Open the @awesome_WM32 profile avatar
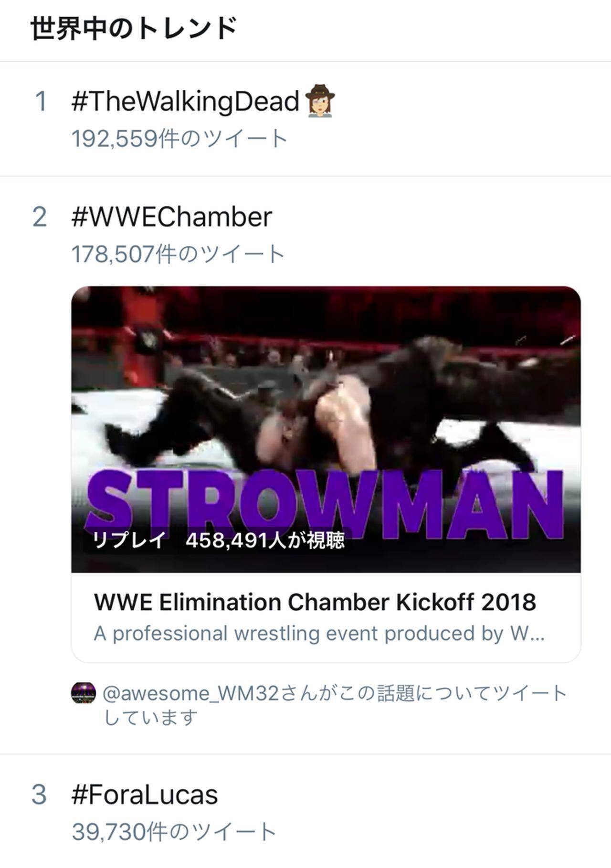Viewport: 611px width, 868px height. coord(84,693)
